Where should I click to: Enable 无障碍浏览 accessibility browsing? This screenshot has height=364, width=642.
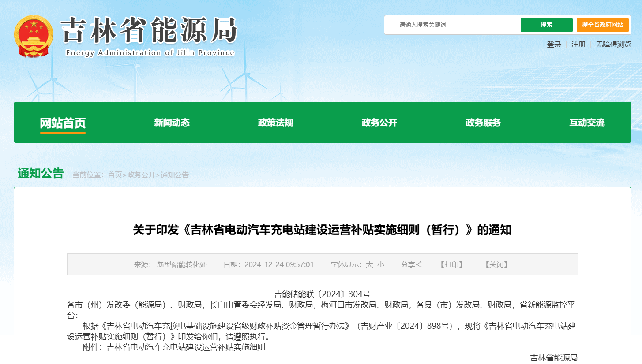[x=613, y=45]
